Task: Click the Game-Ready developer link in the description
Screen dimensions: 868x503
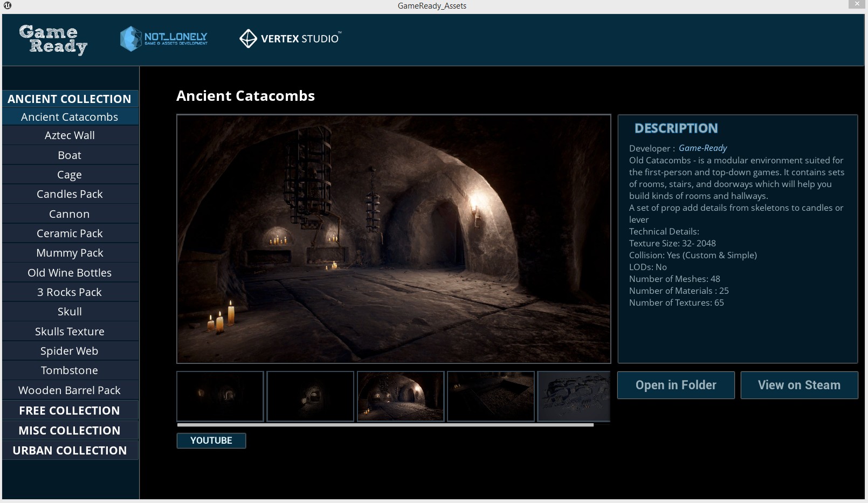Action: (702, 148)
